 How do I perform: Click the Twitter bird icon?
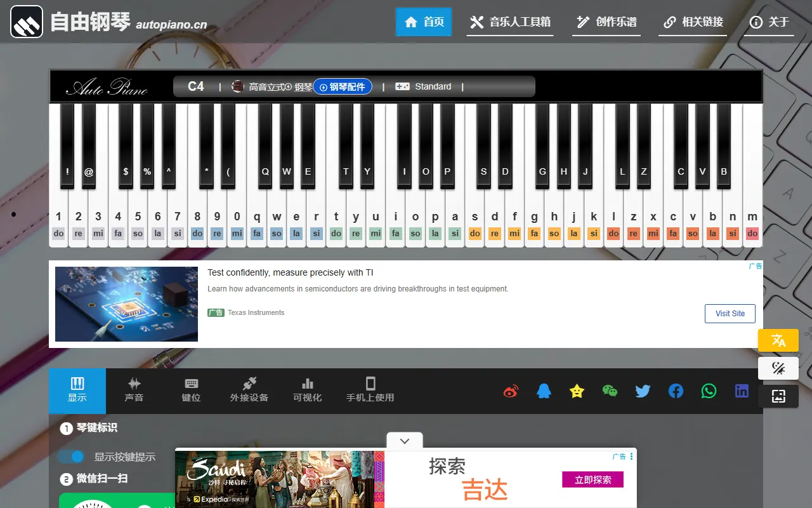coord(643,391)
